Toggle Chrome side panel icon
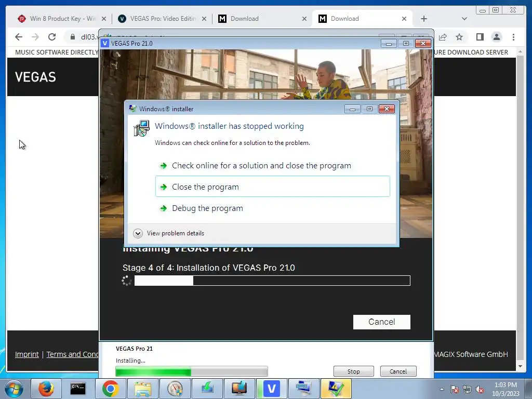This screenshot has height=399, width=532. (x=480, y=37)
